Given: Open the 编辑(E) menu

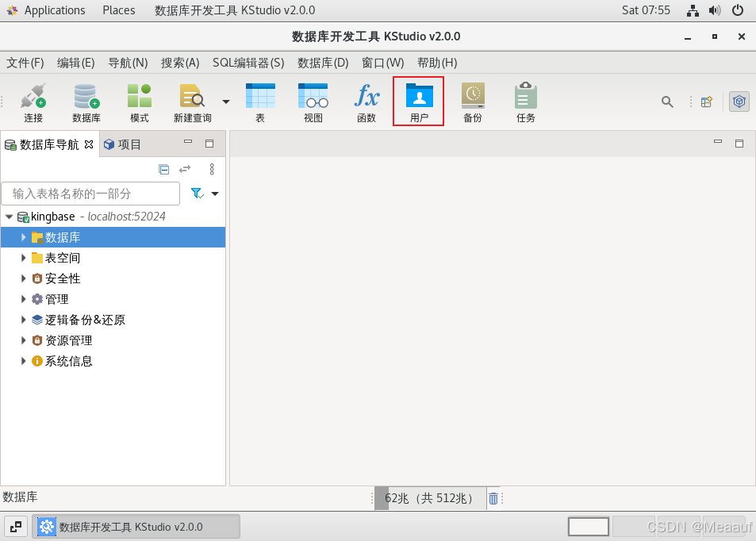Looking at the screenshot, I should (75, 63).
